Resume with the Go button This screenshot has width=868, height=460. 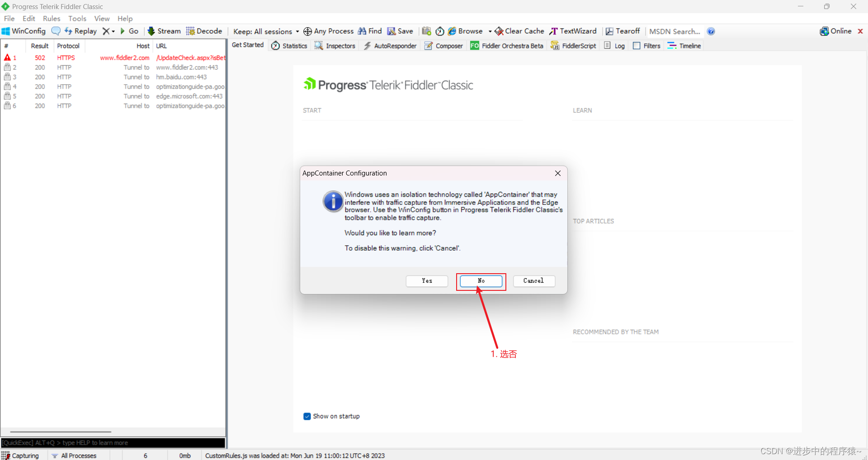click(x=129, y=31)
